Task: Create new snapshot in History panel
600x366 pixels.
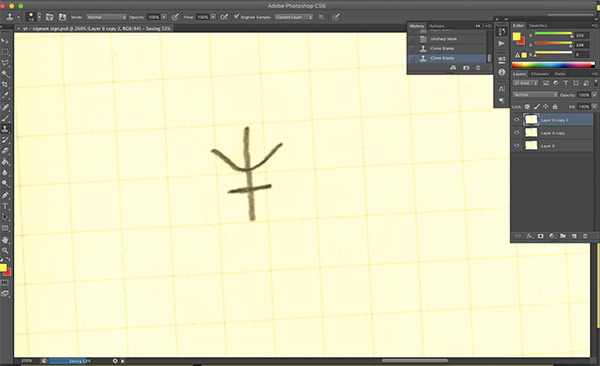Action: pos(466,68)
